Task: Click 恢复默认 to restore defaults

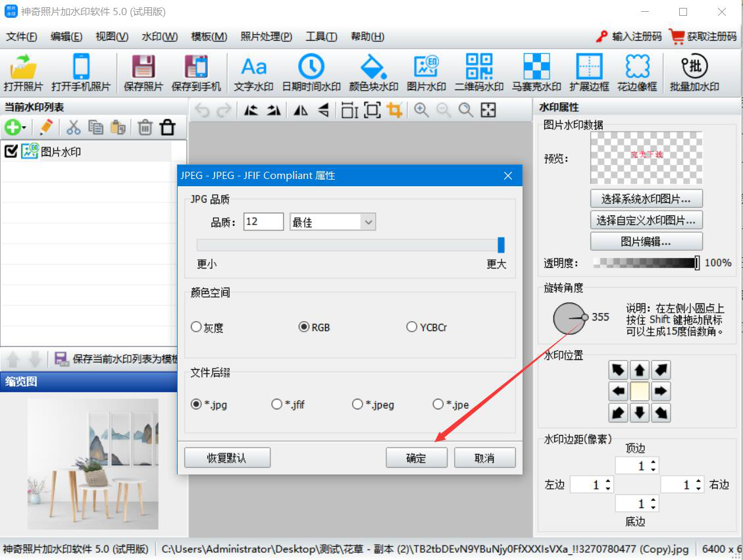Action: [x=227, y=457]
